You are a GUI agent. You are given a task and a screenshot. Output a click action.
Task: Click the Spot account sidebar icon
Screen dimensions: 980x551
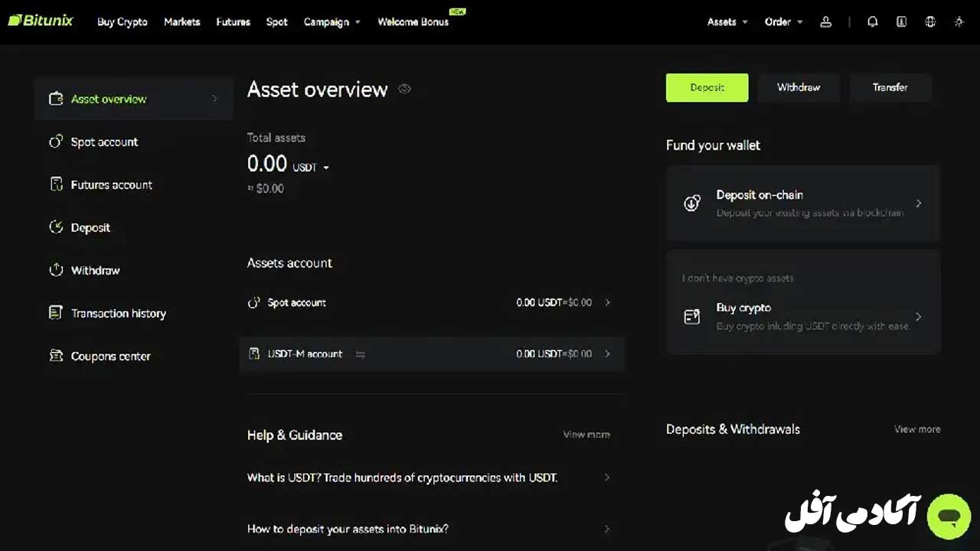55,142
